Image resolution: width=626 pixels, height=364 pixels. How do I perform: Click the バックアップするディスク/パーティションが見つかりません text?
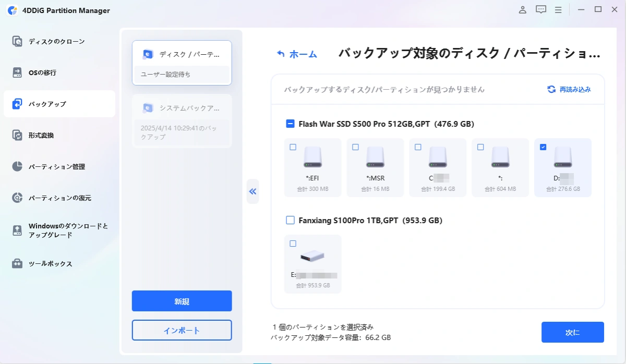[384, 90]
